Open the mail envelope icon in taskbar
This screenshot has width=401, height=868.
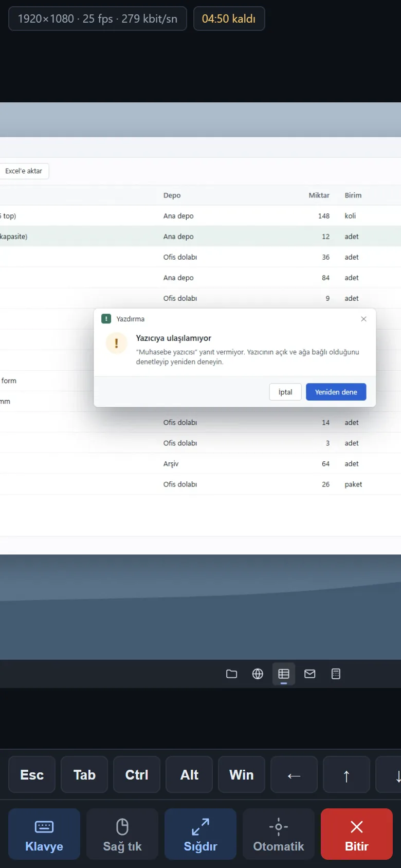point(310,674)
